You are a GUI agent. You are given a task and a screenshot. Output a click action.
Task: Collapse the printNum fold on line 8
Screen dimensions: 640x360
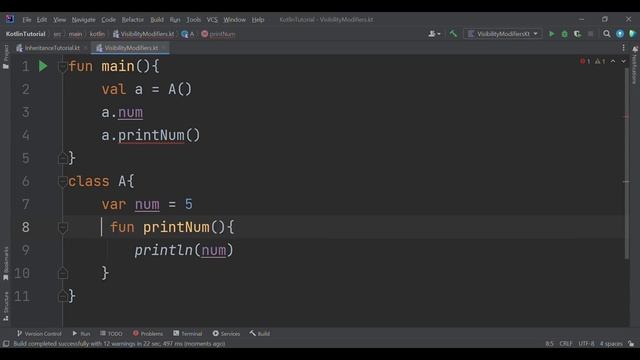point(62,227)
